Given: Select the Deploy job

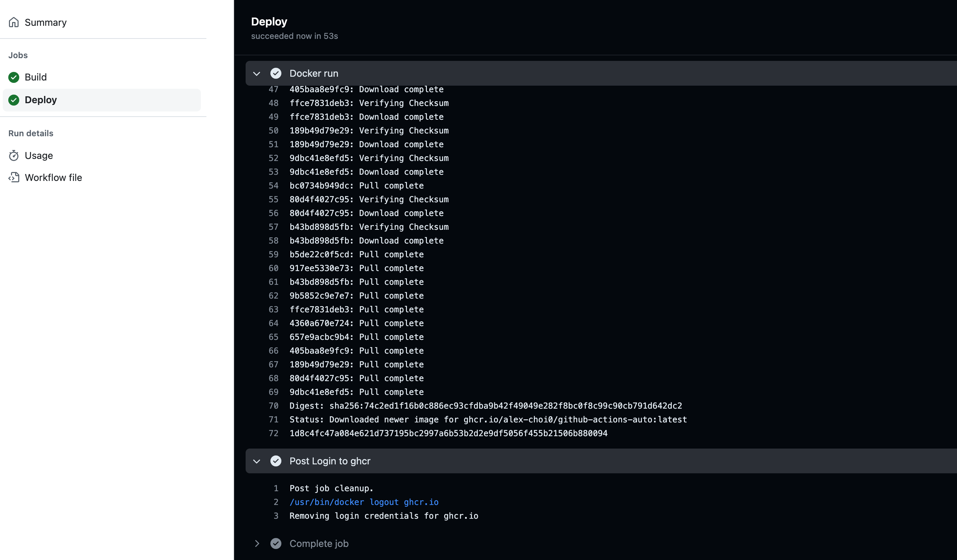Looking at the screenshot, I should 41,100.
